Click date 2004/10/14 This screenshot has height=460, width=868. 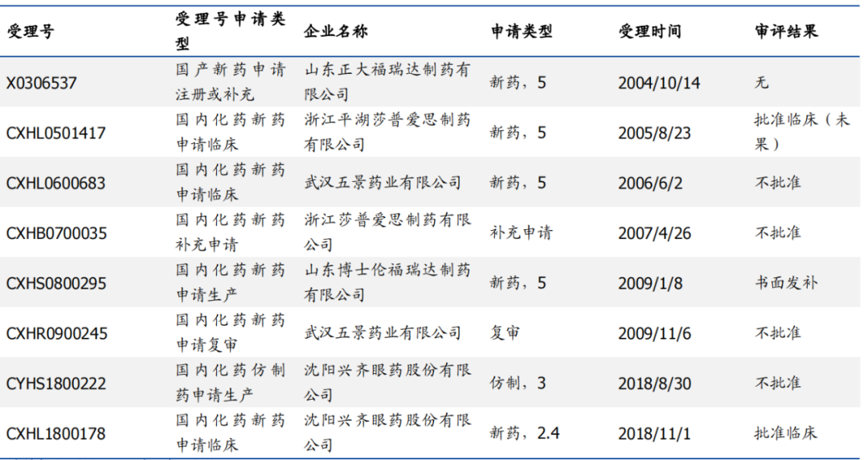(659, 83)
